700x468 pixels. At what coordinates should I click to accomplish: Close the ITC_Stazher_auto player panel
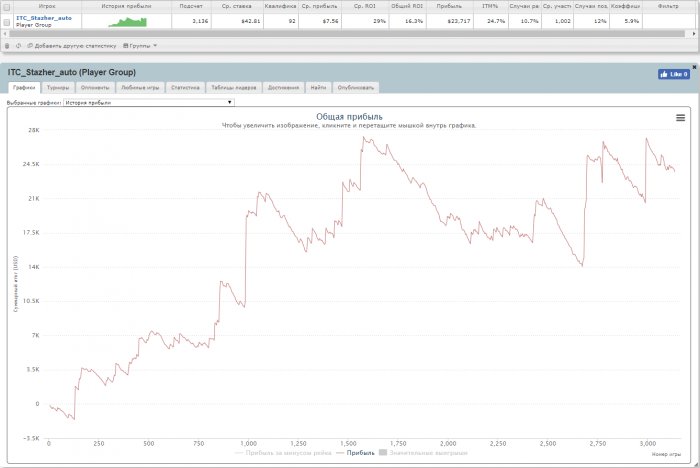(x=694, y=67)
